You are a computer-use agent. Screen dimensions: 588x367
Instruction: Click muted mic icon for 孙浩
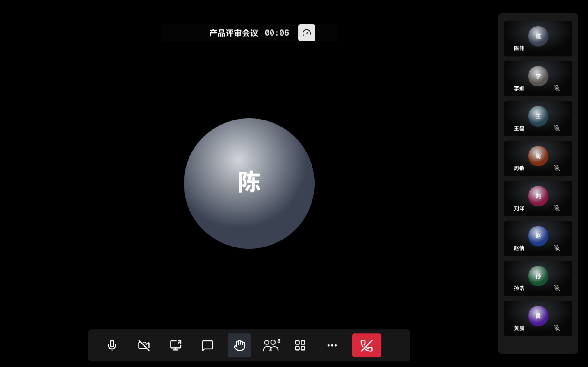(x=557, y=288)
